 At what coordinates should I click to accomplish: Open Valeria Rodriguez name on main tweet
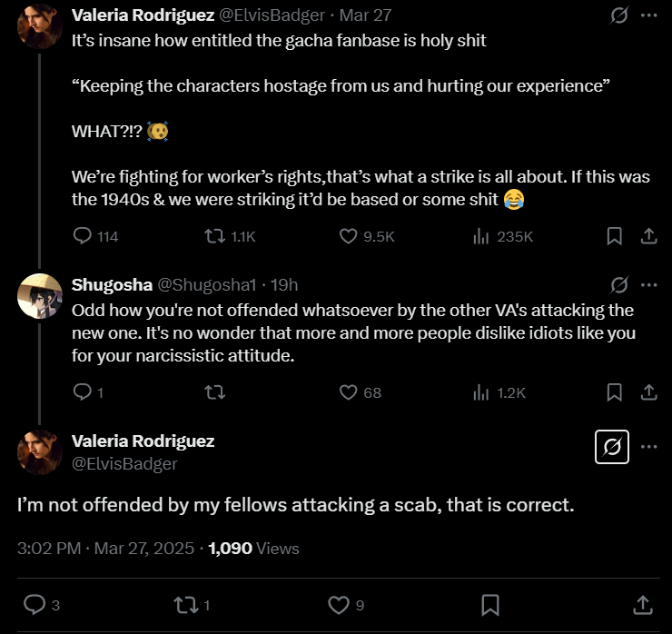tap(143, 441)
